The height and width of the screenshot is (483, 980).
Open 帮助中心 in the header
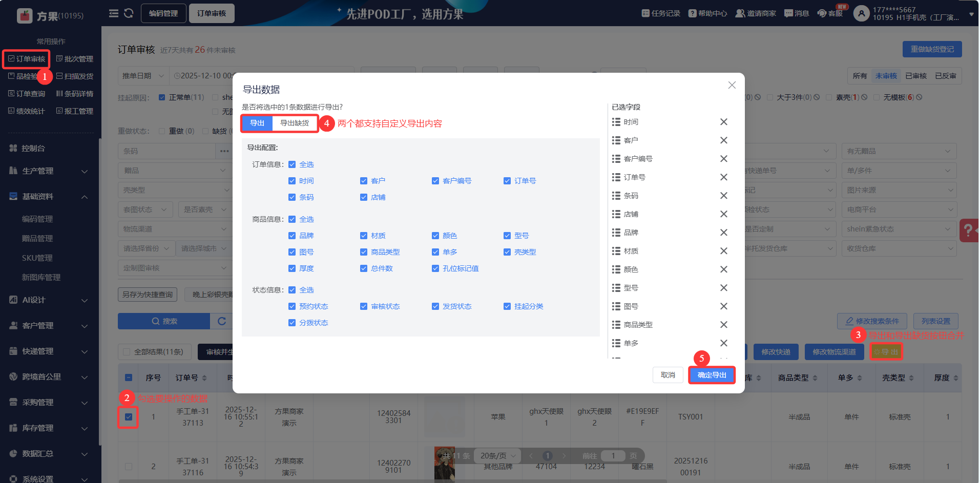point(707,13)
